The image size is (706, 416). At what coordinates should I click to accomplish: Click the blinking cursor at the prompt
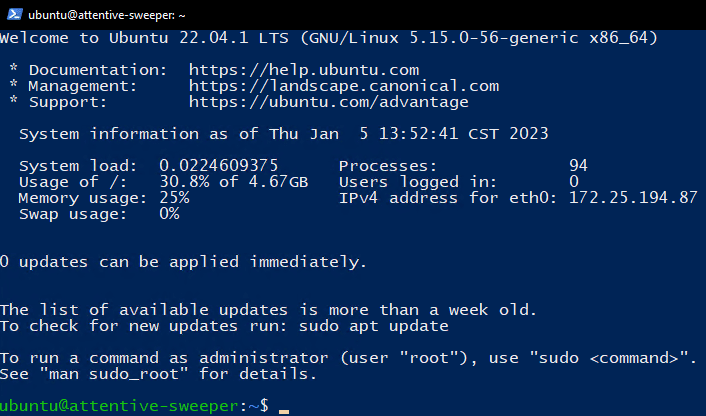pyautogui.click(x=284, y=411)
